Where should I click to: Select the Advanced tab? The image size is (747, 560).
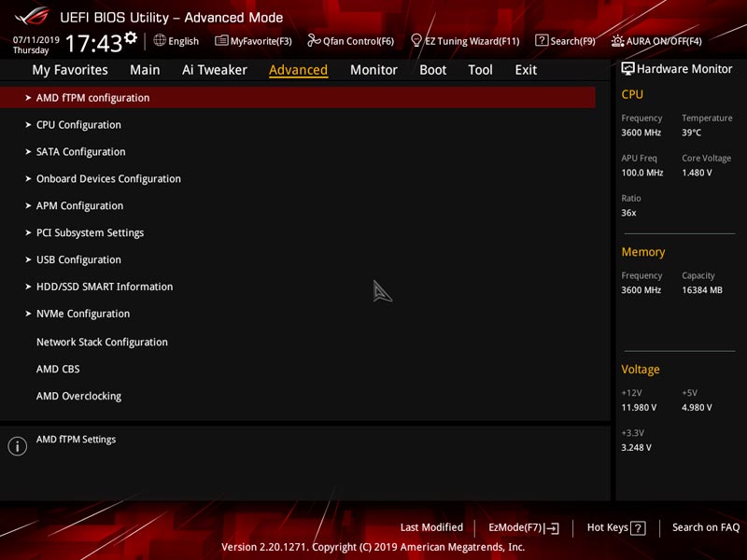click(x=298, y=70)
